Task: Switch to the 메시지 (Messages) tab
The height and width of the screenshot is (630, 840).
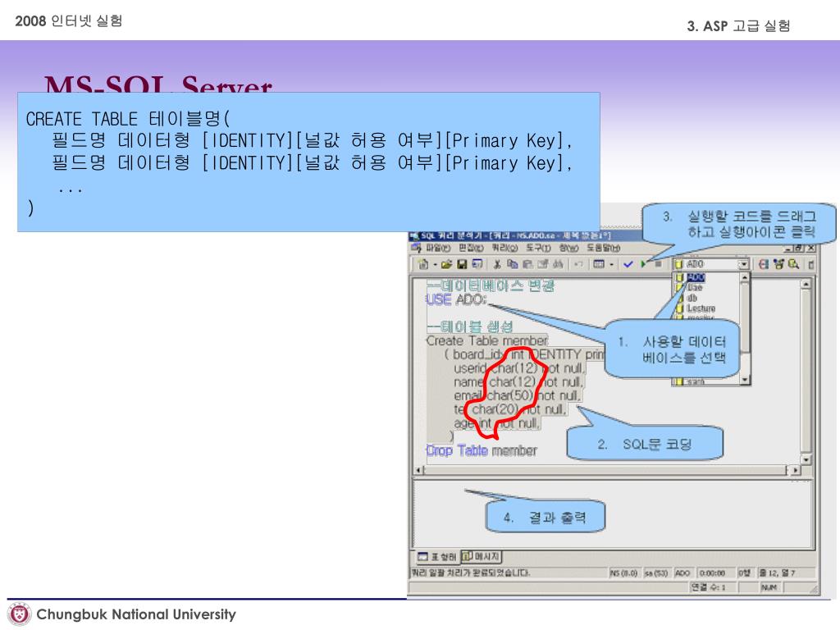Action: 482,557
